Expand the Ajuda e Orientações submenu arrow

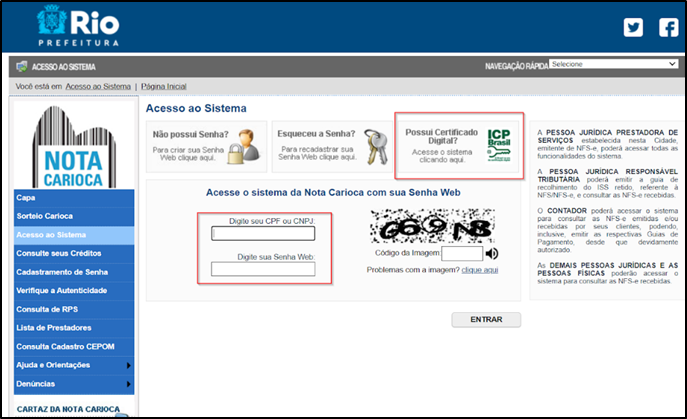tap(128, 365)
